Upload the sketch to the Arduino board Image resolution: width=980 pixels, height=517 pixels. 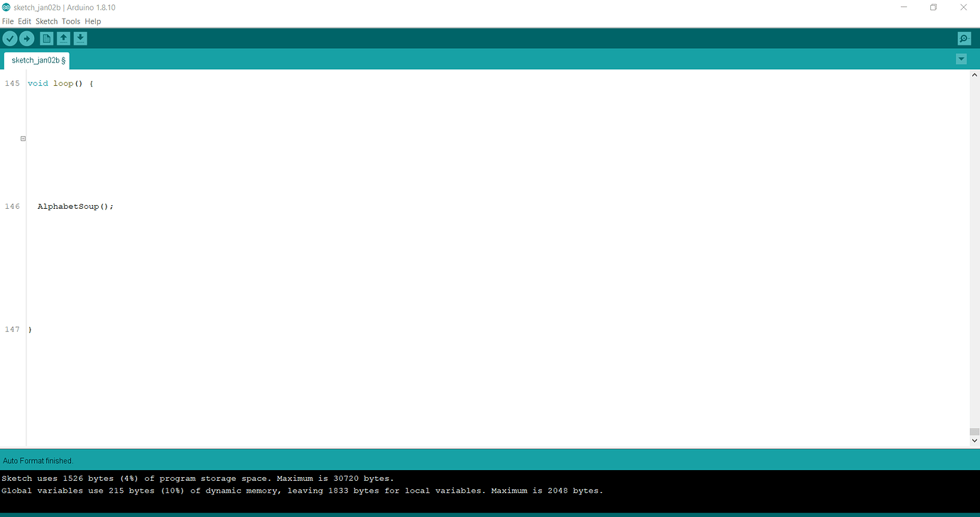[27, 38]
